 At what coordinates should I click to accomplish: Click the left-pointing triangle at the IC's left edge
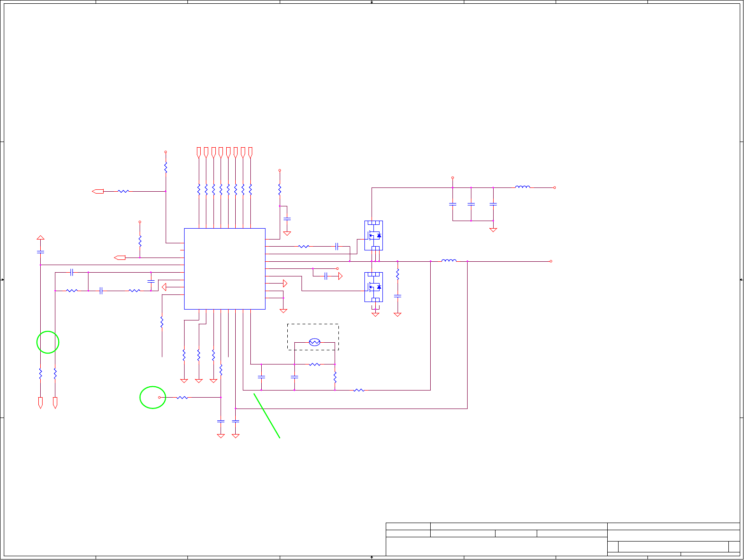point(164,287)
